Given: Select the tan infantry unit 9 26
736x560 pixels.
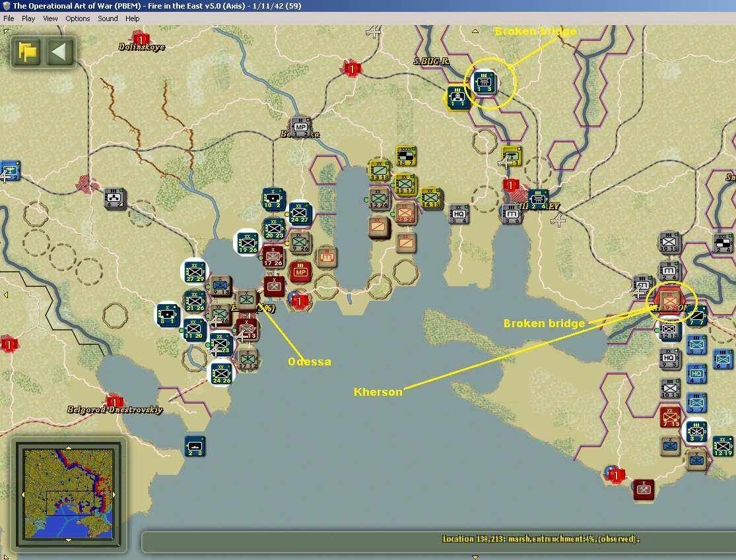Looking at the screenshot, I should pos(300,242).
